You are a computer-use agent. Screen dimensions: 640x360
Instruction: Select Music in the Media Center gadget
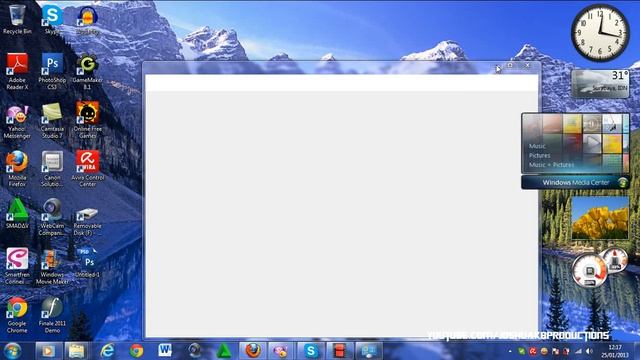coord(537,146)
